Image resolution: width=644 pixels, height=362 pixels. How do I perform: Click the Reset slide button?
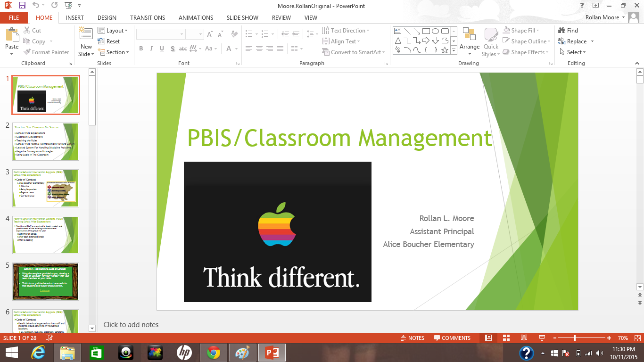109,41
